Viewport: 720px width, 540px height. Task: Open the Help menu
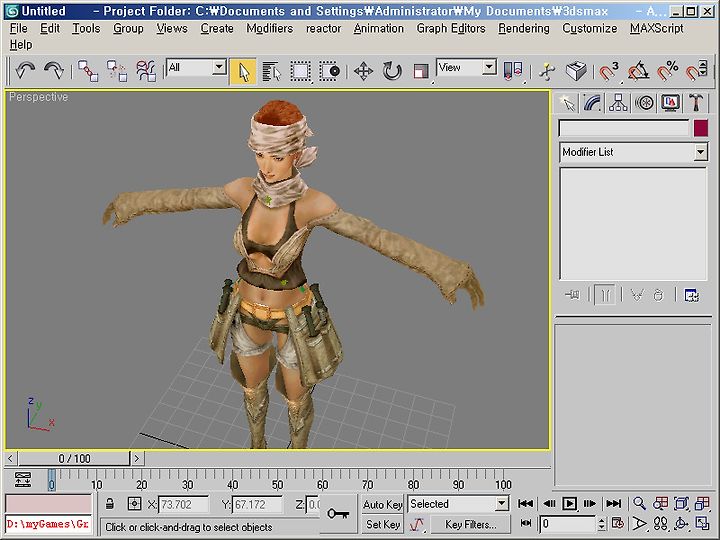click(21, 45)
